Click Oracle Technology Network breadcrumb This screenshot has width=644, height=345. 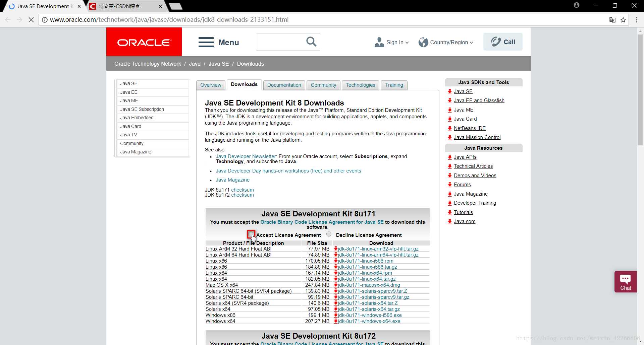pyautogui.click(x=148, y=64)
